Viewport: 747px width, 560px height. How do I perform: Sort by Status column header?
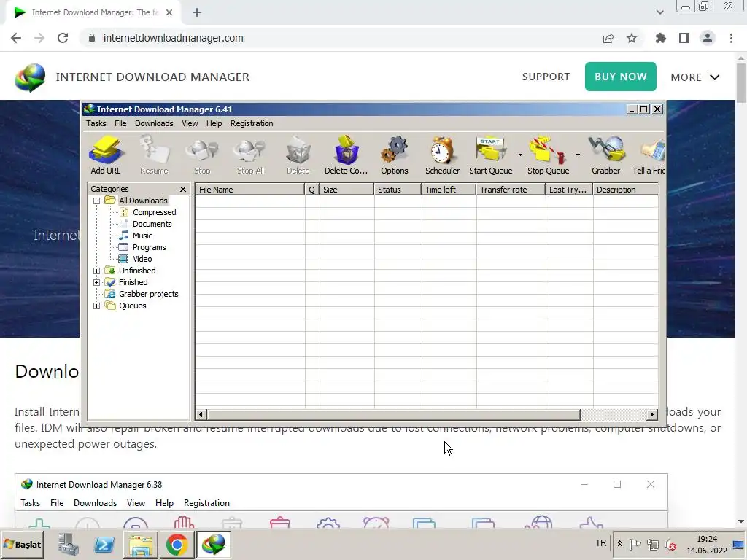(398, 190)
